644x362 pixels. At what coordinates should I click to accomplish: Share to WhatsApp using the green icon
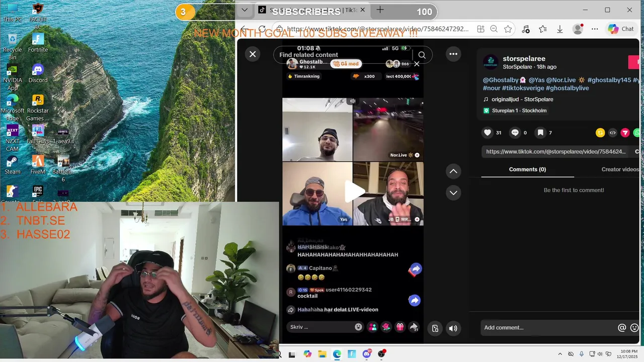click(637, 133)
